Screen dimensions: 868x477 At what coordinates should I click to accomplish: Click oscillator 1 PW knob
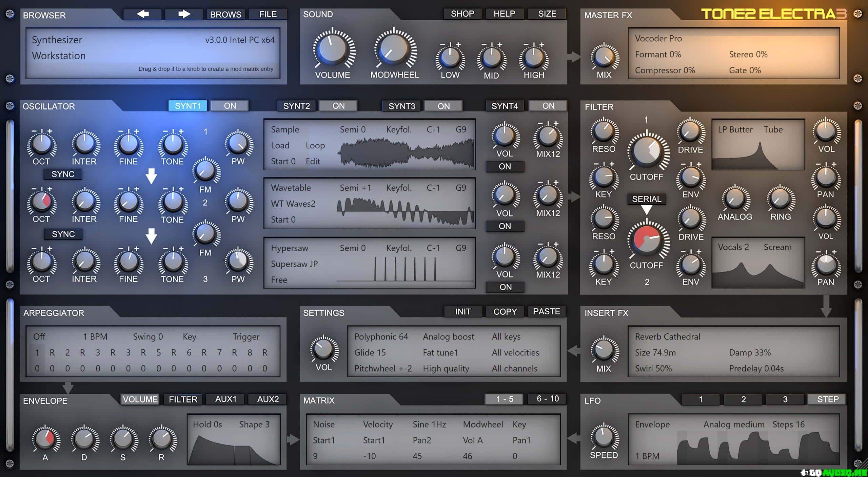click(238, 144)
